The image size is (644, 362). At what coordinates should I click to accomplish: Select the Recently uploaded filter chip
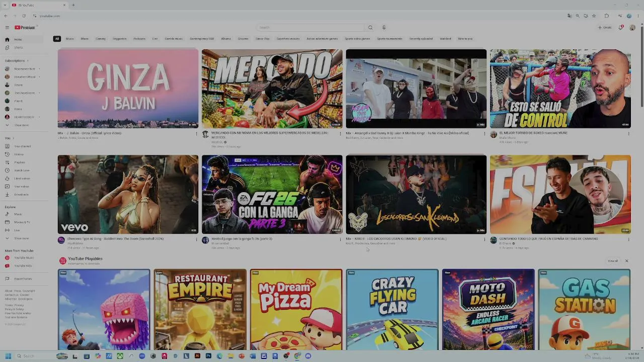tap(421, 39)
